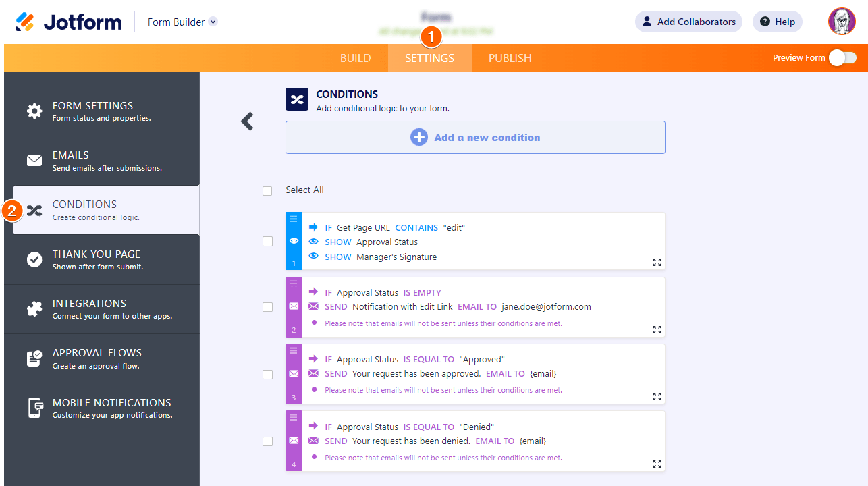Check the Select All checkbox
Image resolution: width=868 pixels, height=486 pixels.
267,191
